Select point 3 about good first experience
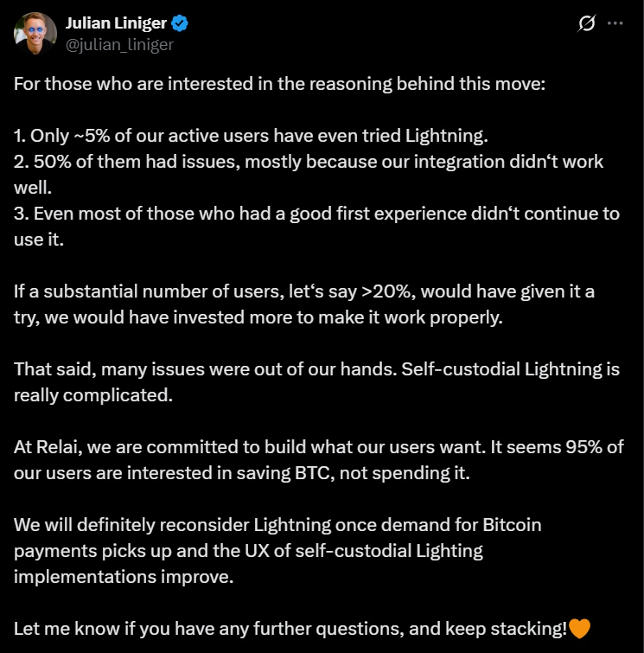 (316, 226)
